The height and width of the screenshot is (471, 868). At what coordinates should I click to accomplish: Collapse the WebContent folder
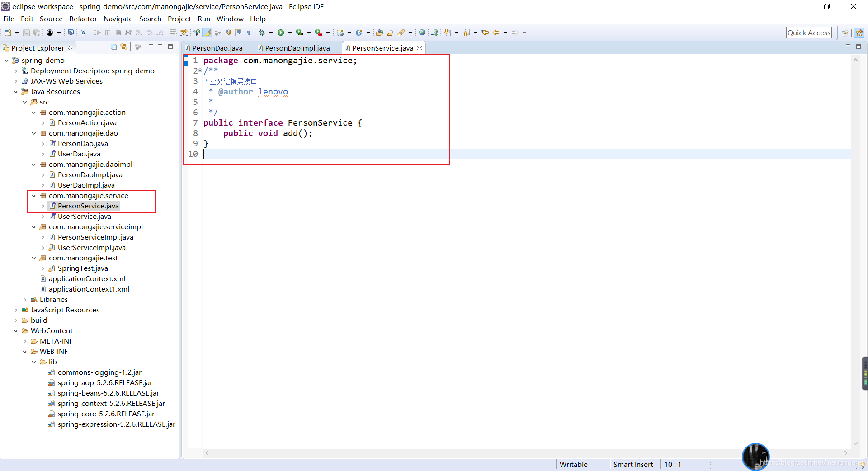tap(16, 330)
